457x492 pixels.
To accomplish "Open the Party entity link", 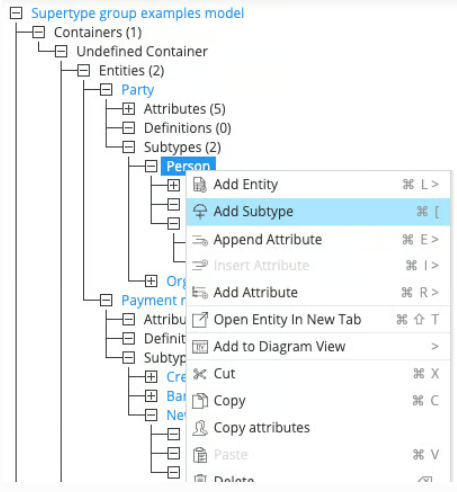I will 138,90.
